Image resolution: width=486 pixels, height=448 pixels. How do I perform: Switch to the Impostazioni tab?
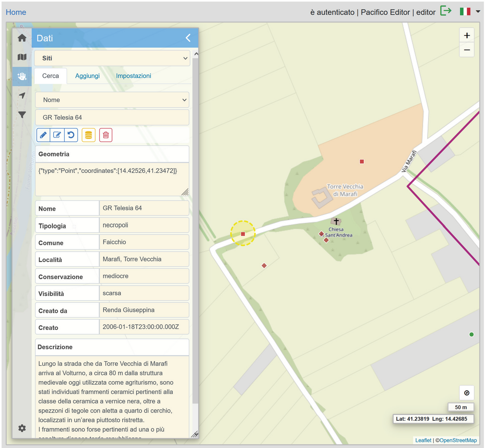coord(134,76)
